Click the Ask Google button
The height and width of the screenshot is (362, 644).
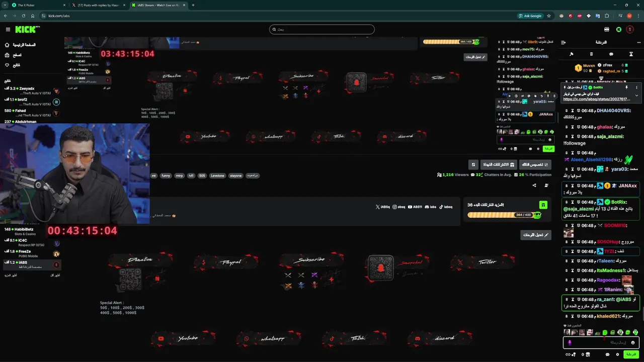[x=530, y=16]
